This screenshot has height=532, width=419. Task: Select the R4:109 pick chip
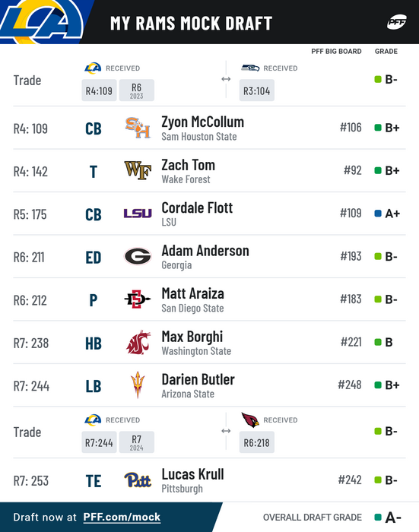(99, 90)
